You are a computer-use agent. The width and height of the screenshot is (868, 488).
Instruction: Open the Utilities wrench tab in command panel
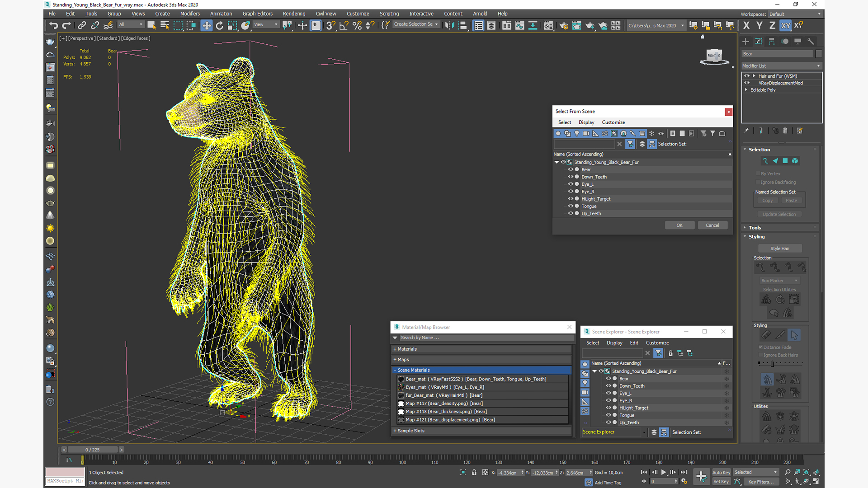(811, 41)
